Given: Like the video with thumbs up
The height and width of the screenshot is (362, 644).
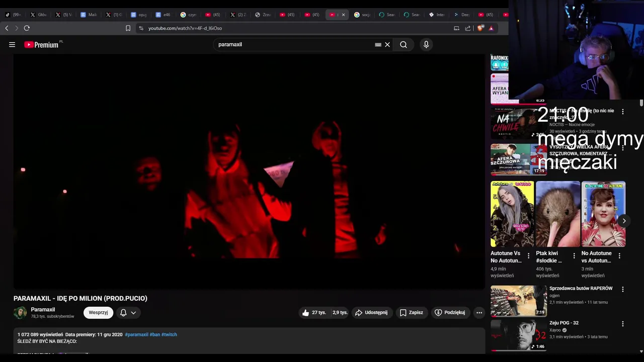Looking at the screenshot, I should click(314, 313).
